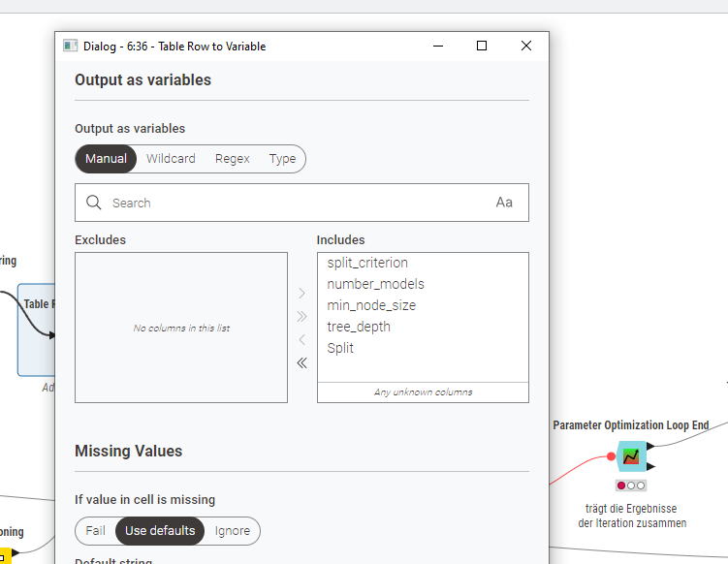This screenshot has width=728, height=564.
Task: Click into the column Search field
Action: [x=291, y=203]
